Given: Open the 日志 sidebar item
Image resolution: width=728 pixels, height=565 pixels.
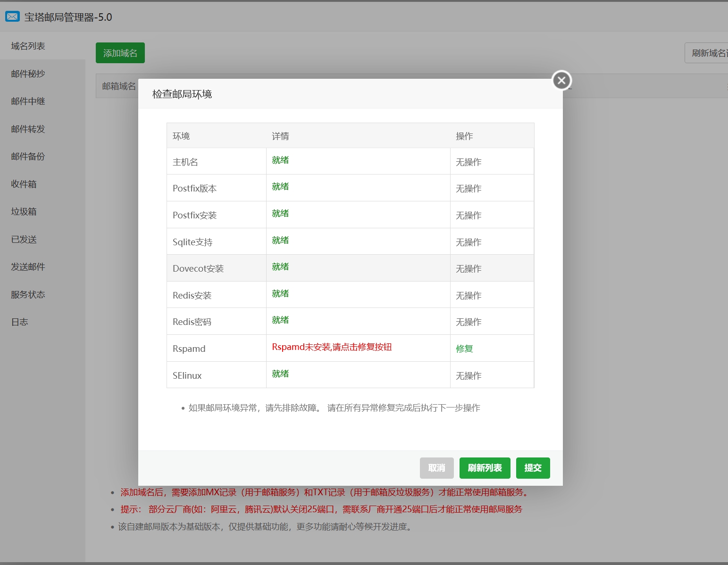Looking at the screenshot, I should point(42,322).
